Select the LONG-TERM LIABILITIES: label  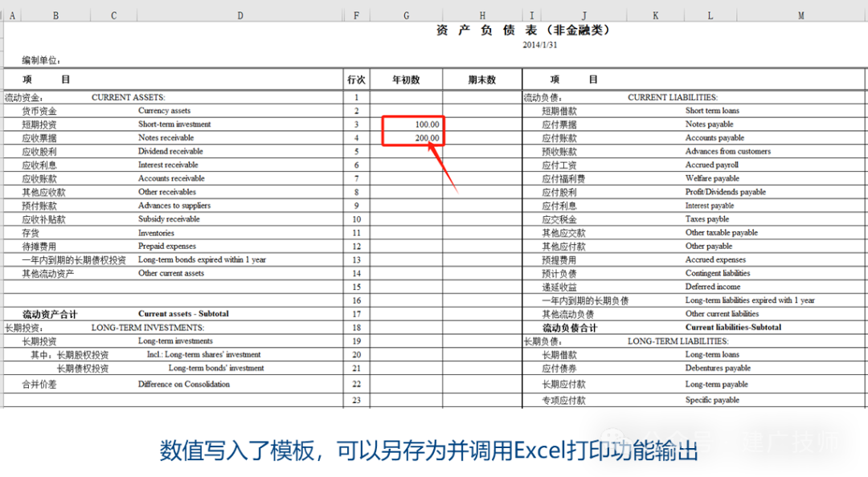pos(678,340)
